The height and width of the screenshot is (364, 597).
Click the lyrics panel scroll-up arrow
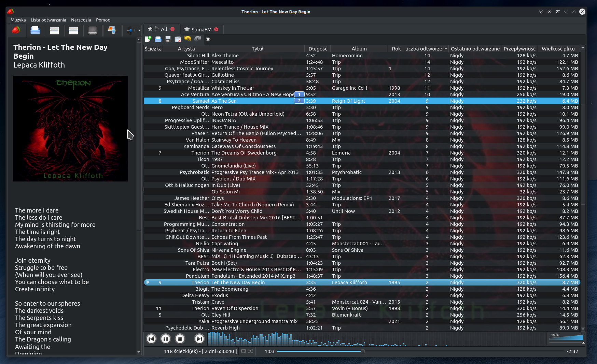click(139, 40)
